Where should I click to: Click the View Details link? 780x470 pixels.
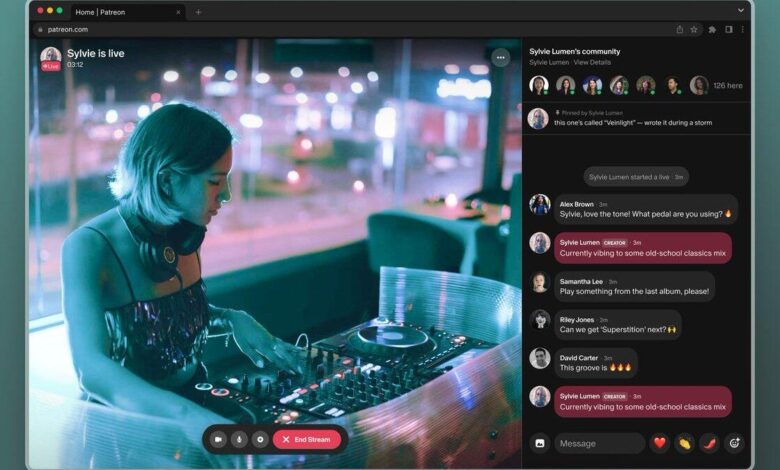point(592,62)
